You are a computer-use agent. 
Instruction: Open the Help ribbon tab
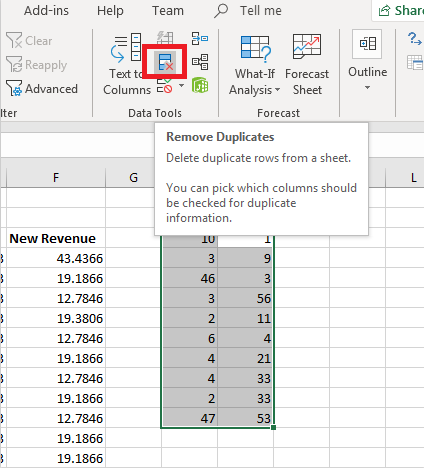coord(110,11)
